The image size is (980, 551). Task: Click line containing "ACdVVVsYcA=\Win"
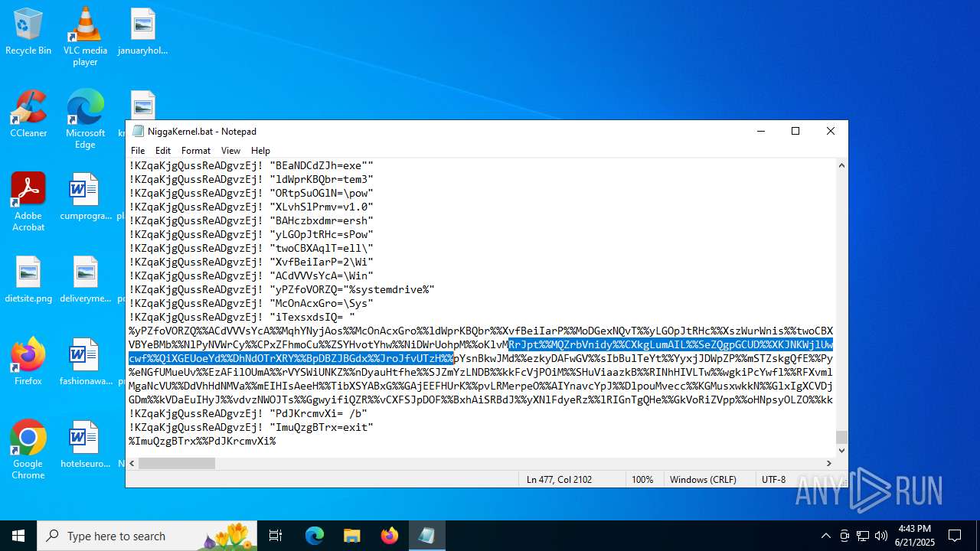pyautogui.click(x=251, y=275)
